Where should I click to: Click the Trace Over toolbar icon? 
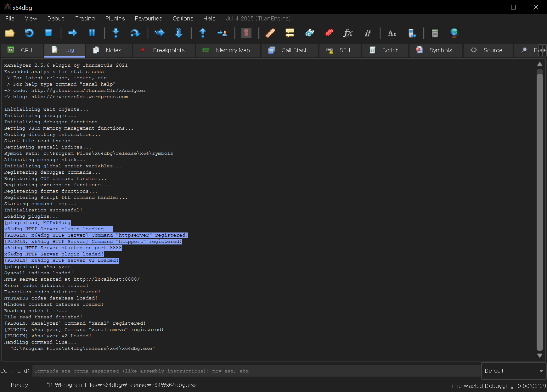179,33
